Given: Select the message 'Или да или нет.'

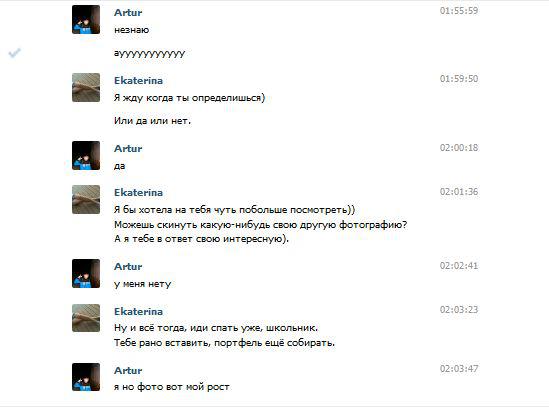Looking at the screenshot, I should 152,121.
